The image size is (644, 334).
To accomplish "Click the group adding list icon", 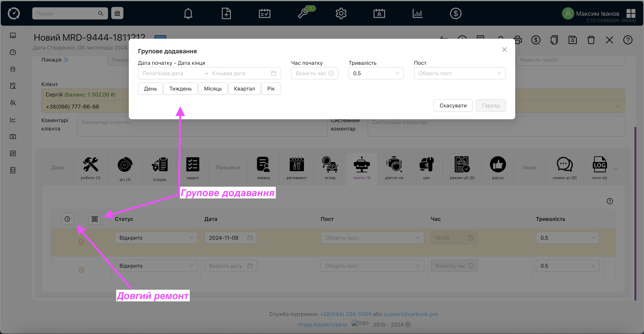I will [x=94, y=219].
